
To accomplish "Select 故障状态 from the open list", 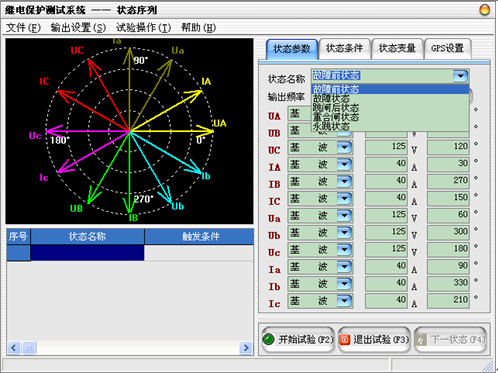I will click(331, 99).
